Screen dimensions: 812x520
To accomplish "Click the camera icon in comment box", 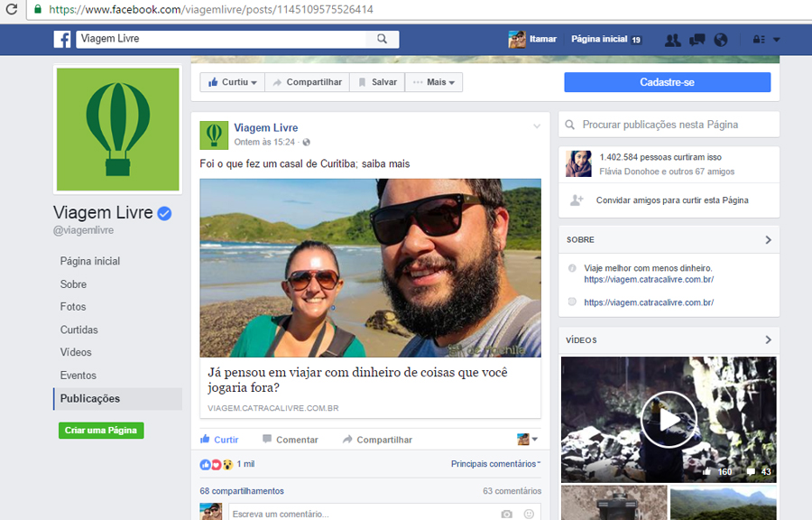I will tap(506, 514).
